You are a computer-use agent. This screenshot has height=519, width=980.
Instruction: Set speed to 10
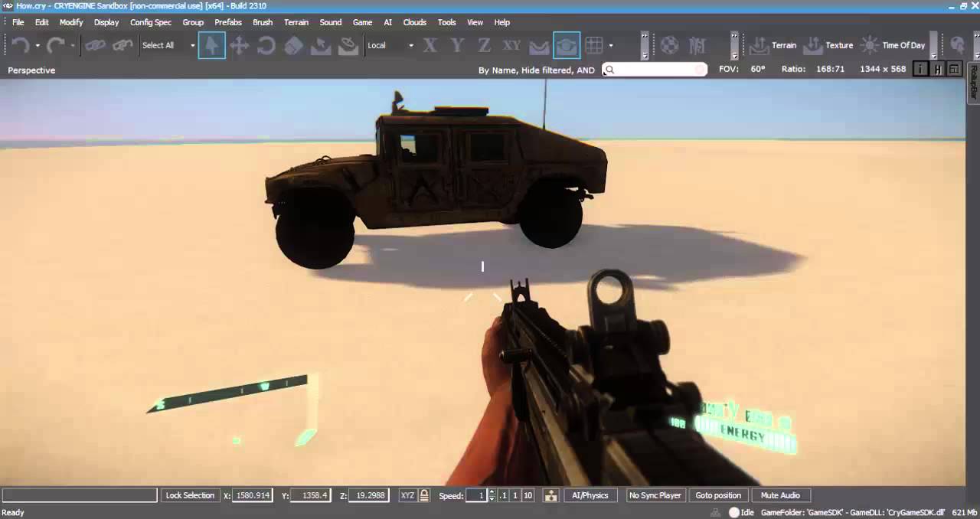[528, 495]
